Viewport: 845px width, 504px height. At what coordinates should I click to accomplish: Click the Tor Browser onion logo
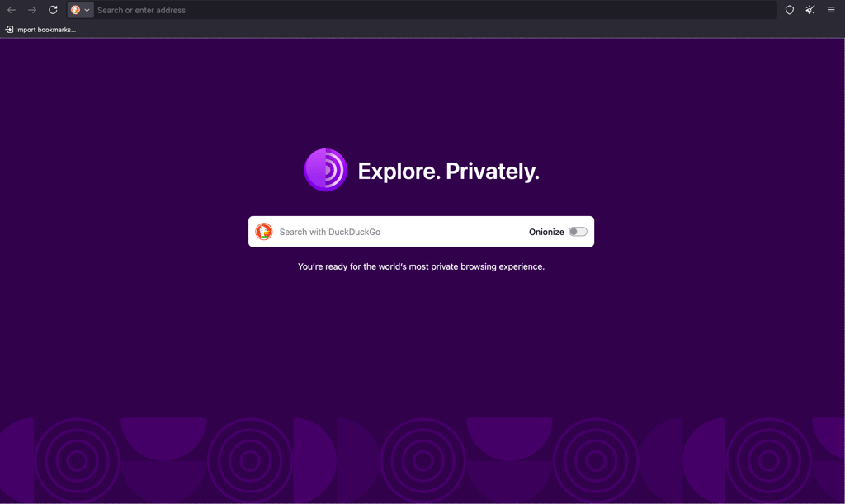click(325, 170)
